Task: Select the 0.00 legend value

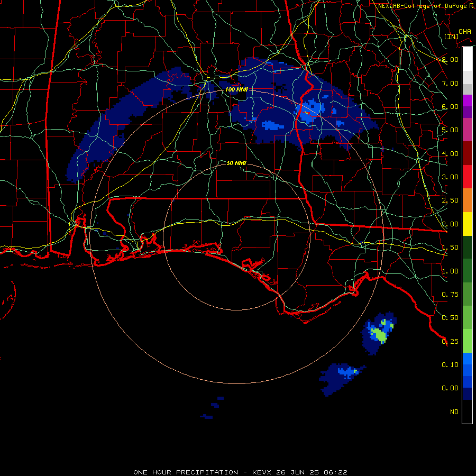Action: click(450, 388)
